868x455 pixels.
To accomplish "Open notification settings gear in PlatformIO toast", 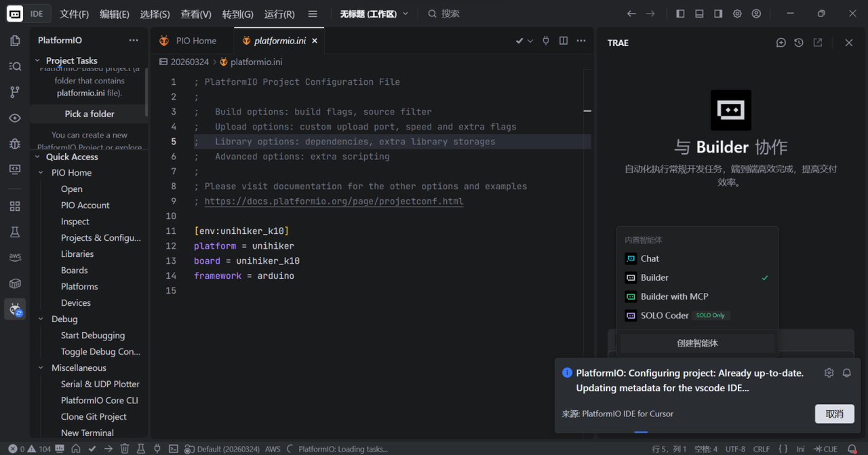I will 829,373.
